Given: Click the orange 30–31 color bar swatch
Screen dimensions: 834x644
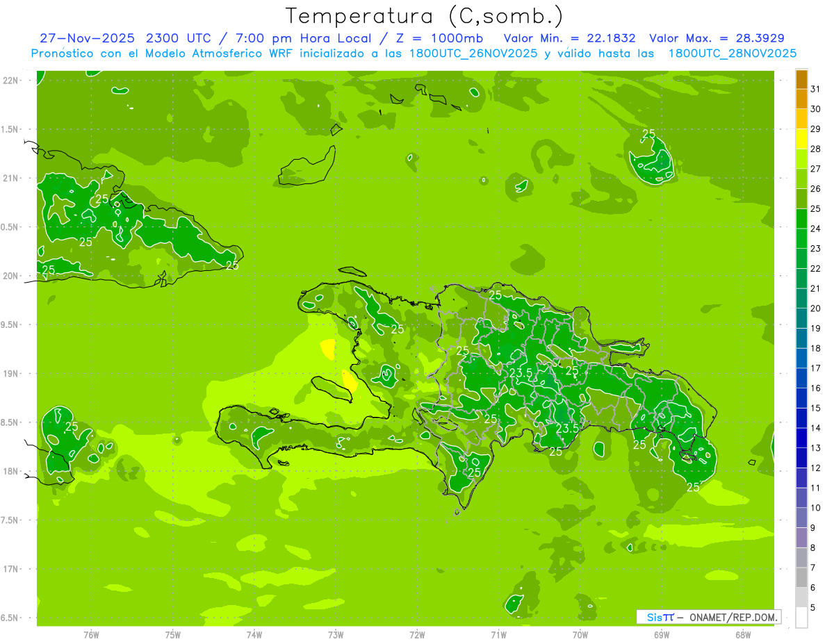Looking at the screenshot, I should point(801,99).
